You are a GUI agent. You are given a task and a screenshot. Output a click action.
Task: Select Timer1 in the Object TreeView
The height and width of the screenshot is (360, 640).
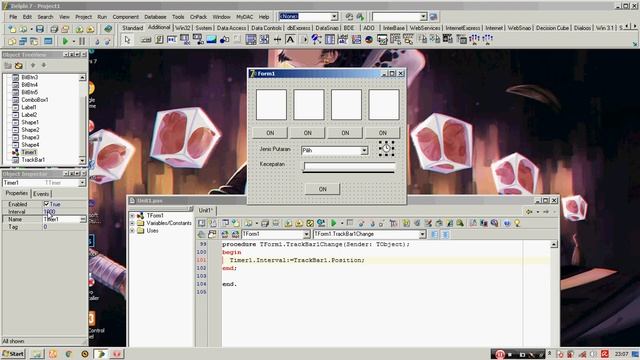[29, 152]
